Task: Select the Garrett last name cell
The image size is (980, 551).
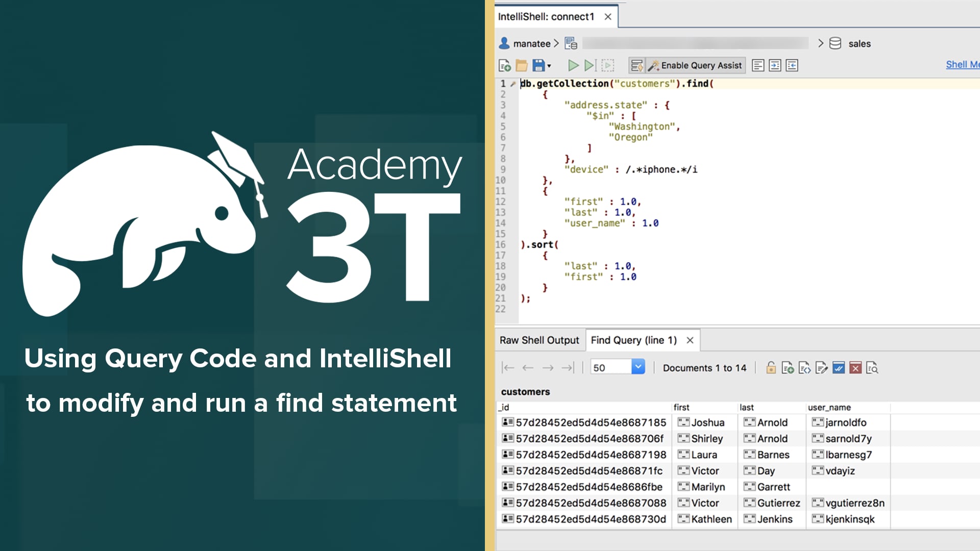Action: (772, 487)
